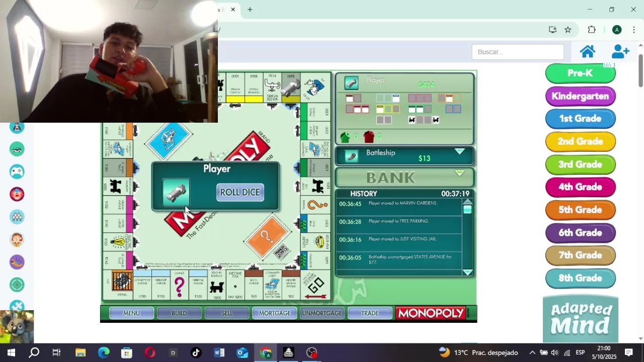Screen dimensions: 644x362
Task: Click the SELL button
Action: 227,313
